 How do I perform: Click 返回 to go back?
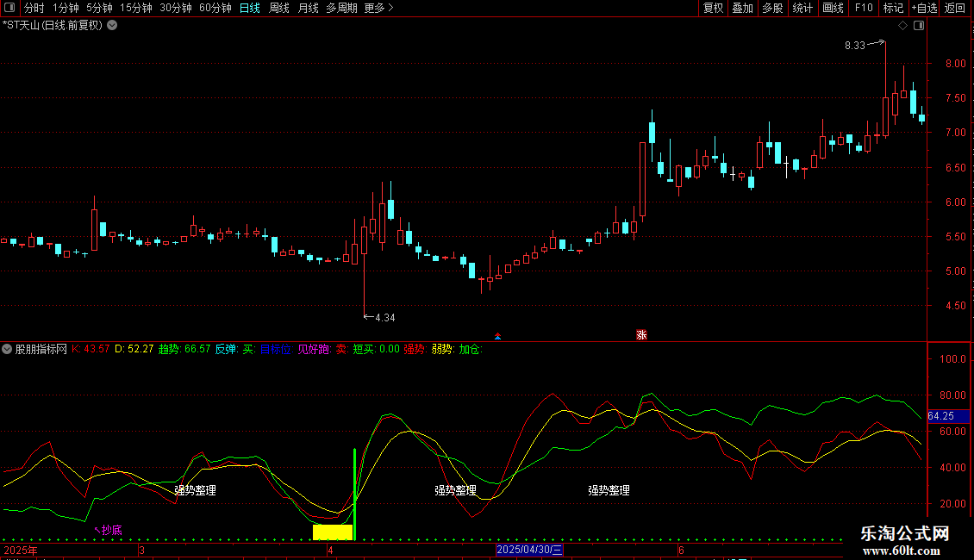click(955, 8)
